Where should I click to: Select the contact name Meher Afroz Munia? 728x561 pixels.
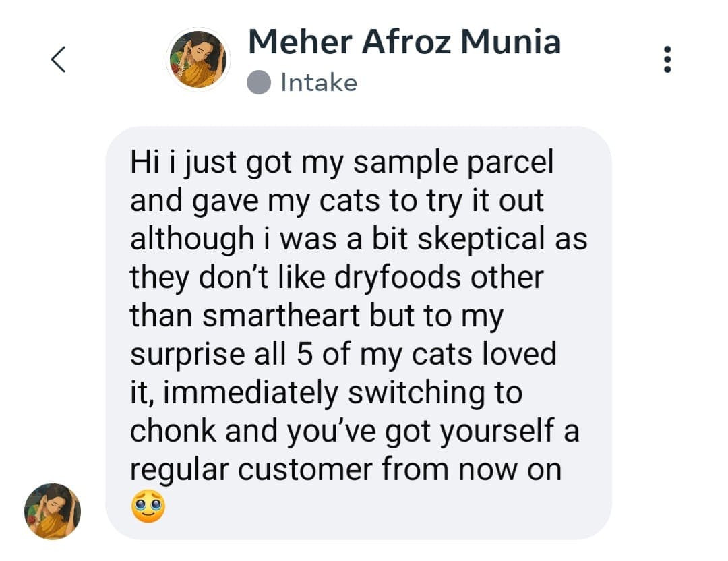[404, 42]
